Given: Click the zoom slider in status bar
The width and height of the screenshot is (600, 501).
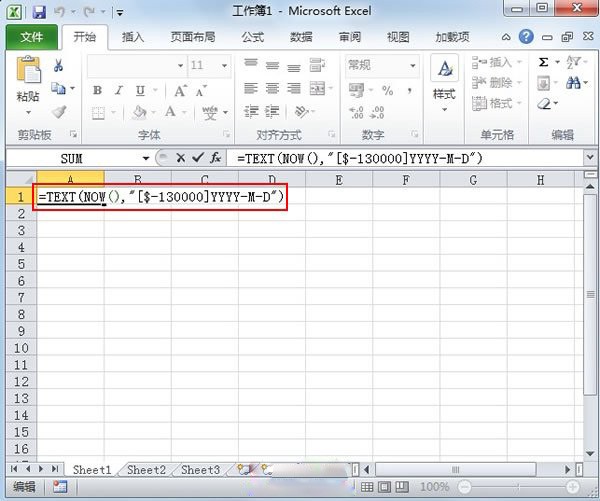Looking at the screenshot, I should click(518, 487).
